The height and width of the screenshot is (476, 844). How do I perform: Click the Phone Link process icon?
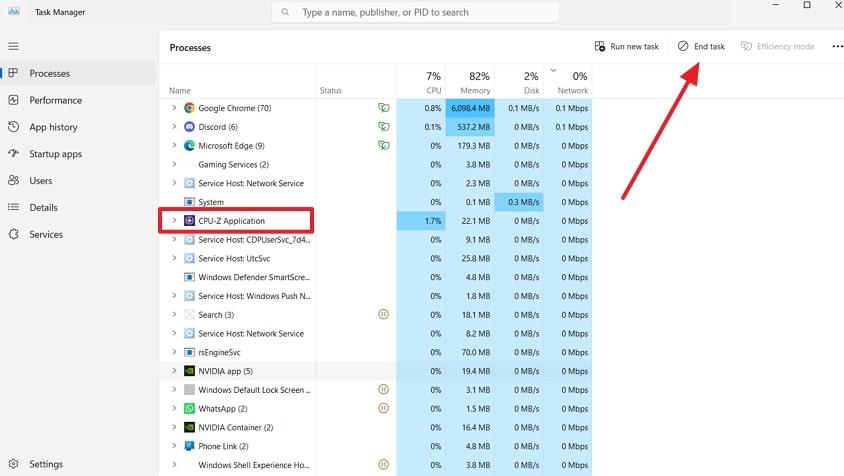pyautogui.click(x=189, y=446)
